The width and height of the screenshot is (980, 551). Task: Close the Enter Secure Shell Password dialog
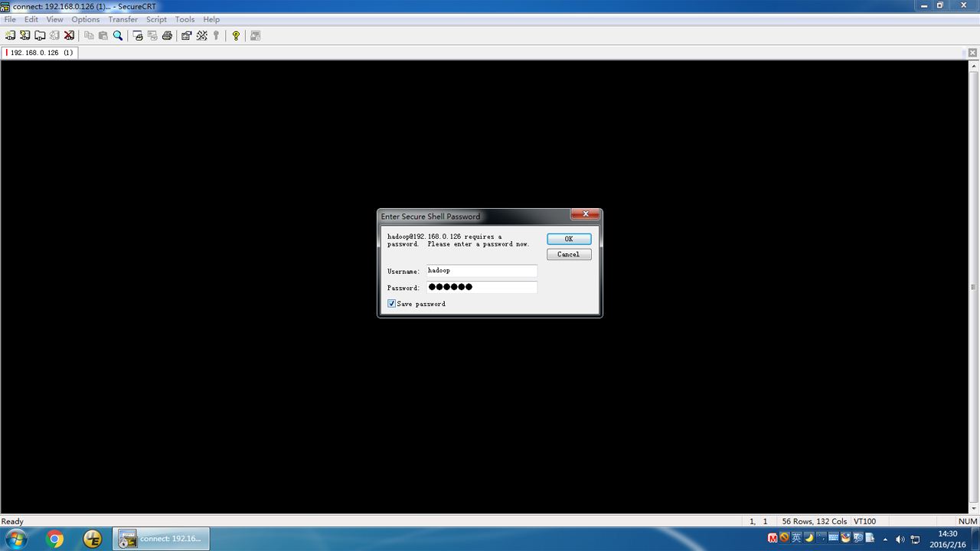pyautogui.click(x=585, y=214)
